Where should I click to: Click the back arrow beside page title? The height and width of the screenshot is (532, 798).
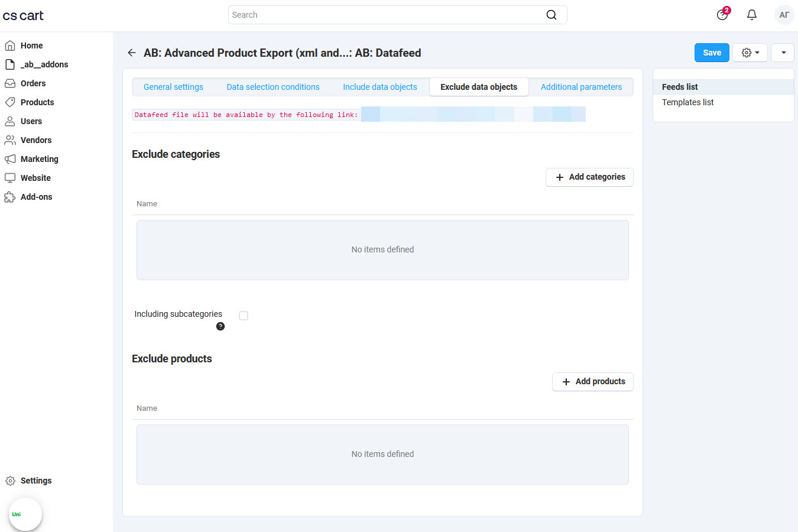click(x=132, y=53)
